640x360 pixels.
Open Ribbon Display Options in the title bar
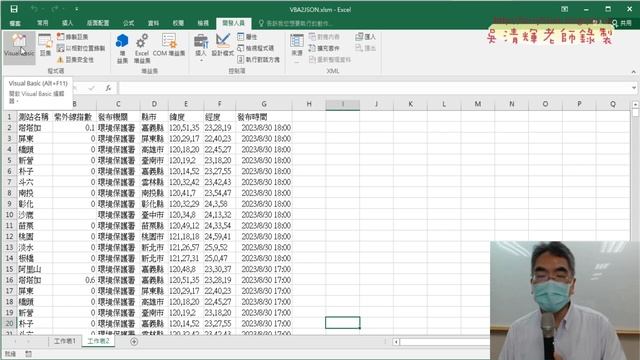(564, 9)
